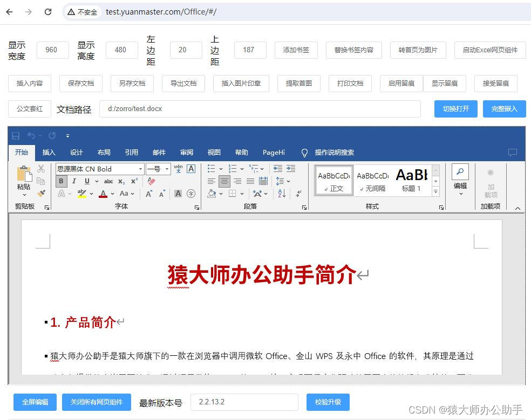
Task: Click the Find magnifier icon in the editing group
Action: coord(460,172)
